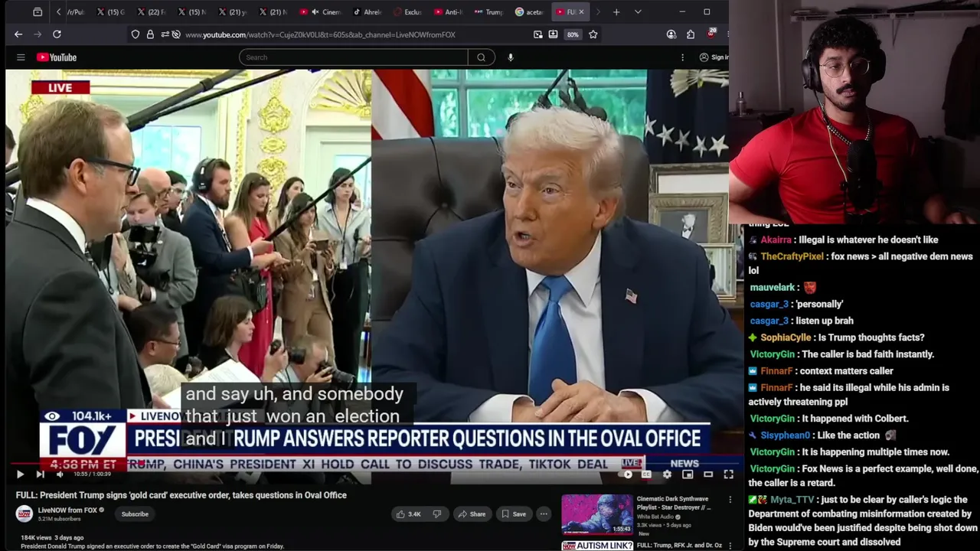This screenshot has height=551, width=980.
Task: Switch to the Ahrele TikTok tab
Action: point(367,12)
